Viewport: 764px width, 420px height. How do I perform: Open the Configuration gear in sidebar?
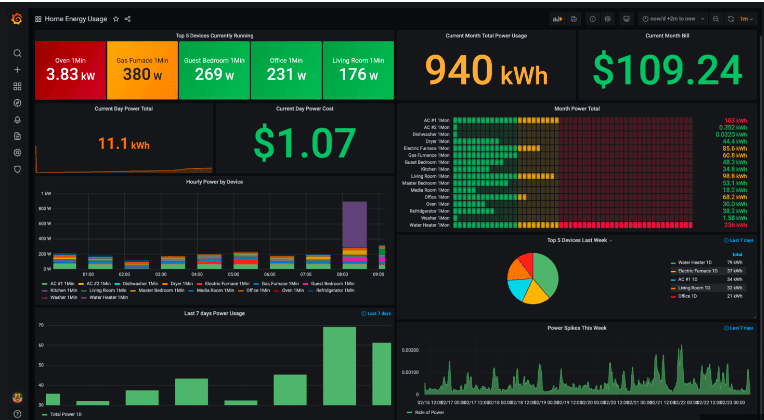17,153
